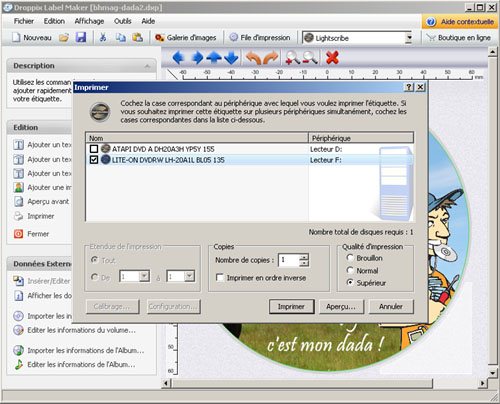Zoom in with the magnifier plus icon
The width and height of the screenshot is (500, 404).
pyautogui.click(x=292, y=58)
